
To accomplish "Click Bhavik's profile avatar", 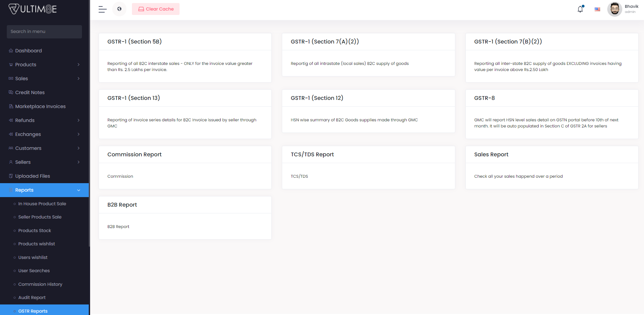I will click(x=614, y=9).
